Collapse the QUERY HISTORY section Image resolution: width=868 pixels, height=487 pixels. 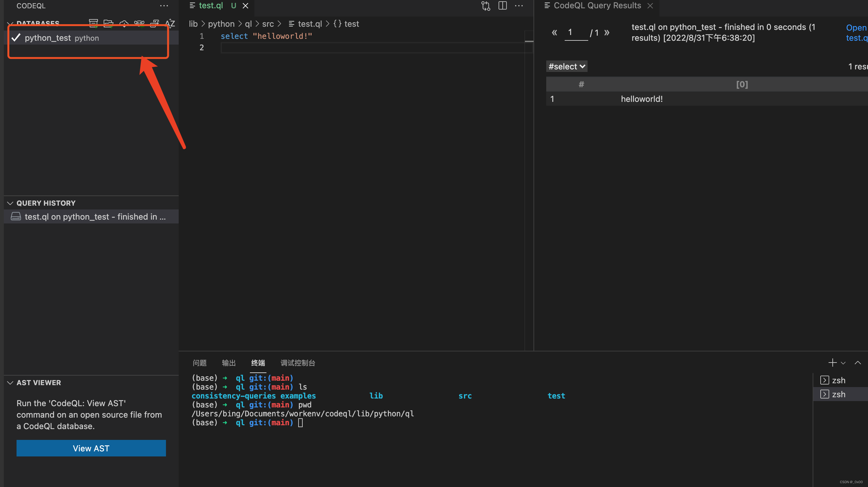tap(10, 203)
